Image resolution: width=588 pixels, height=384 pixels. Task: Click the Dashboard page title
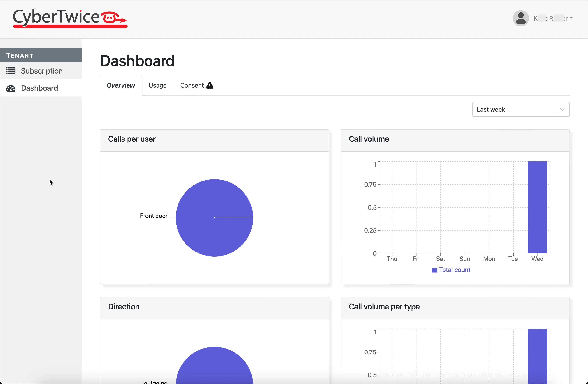(x=137, y=61)
